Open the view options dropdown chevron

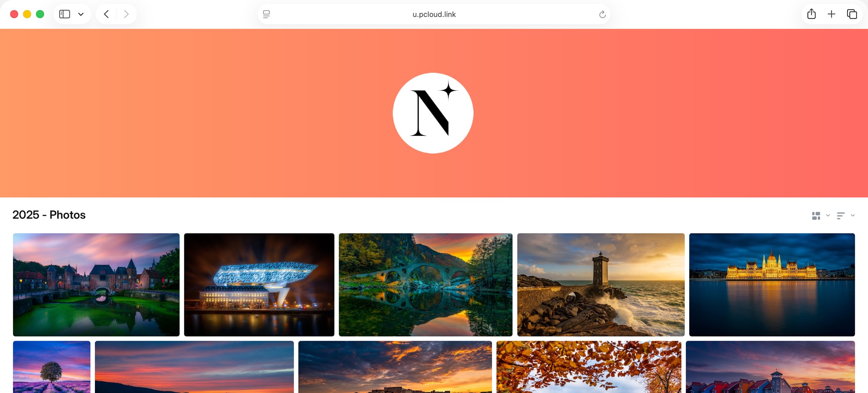click(x=828, y=216)
